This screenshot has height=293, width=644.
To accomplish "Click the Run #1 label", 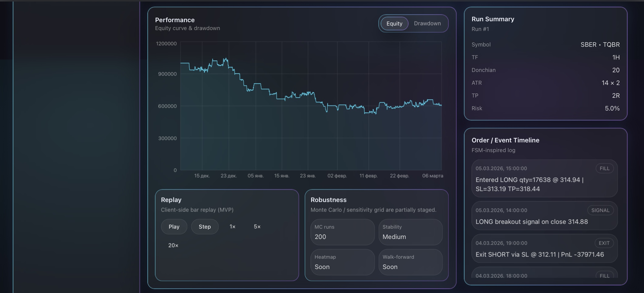I will pyautogui.click(x=480, y=29).
